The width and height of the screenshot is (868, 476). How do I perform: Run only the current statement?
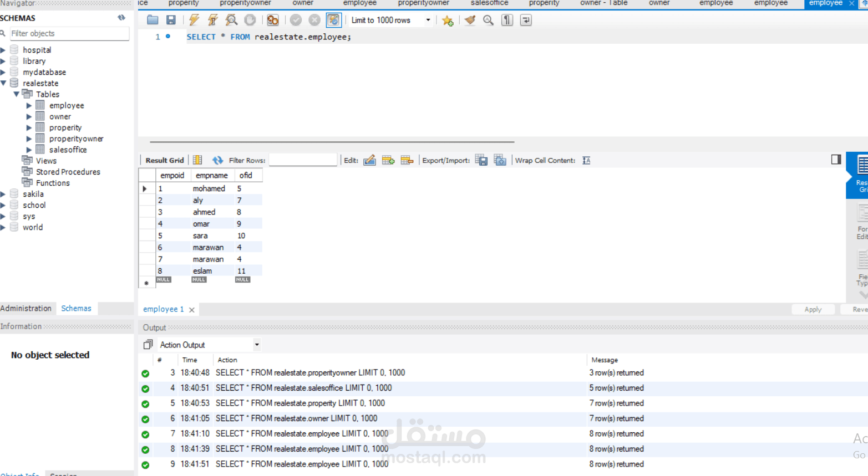212,20
